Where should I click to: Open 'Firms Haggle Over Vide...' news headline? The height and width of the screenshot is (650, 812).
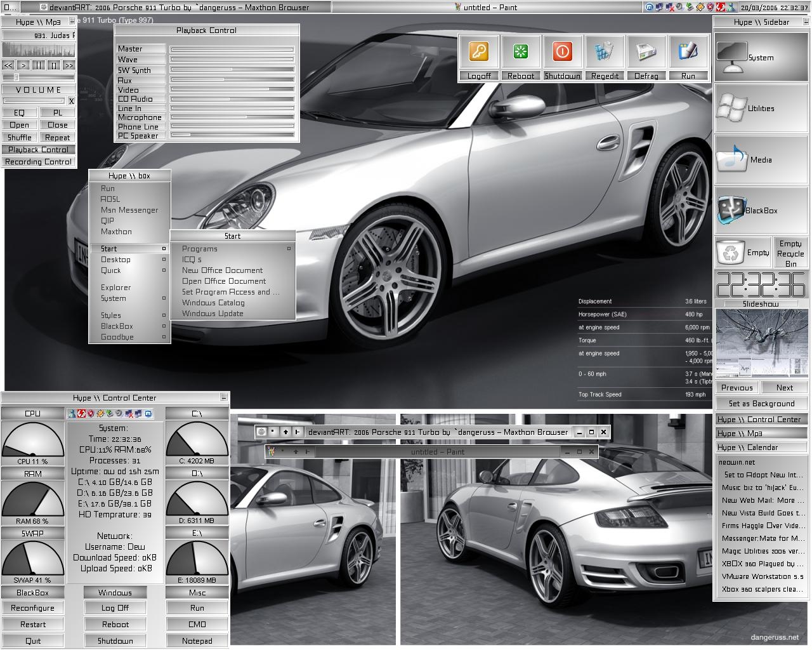763,526
